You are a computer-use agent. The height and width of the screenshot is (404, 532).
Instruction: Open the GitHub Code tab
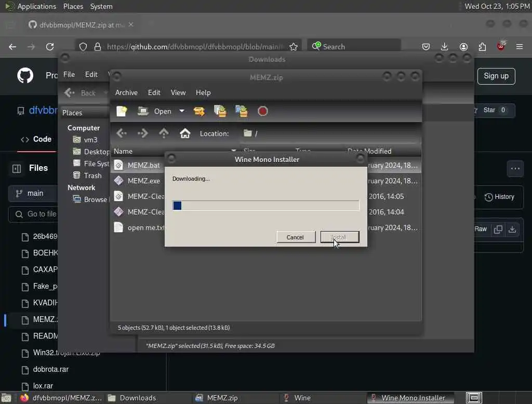pos(37,139)
